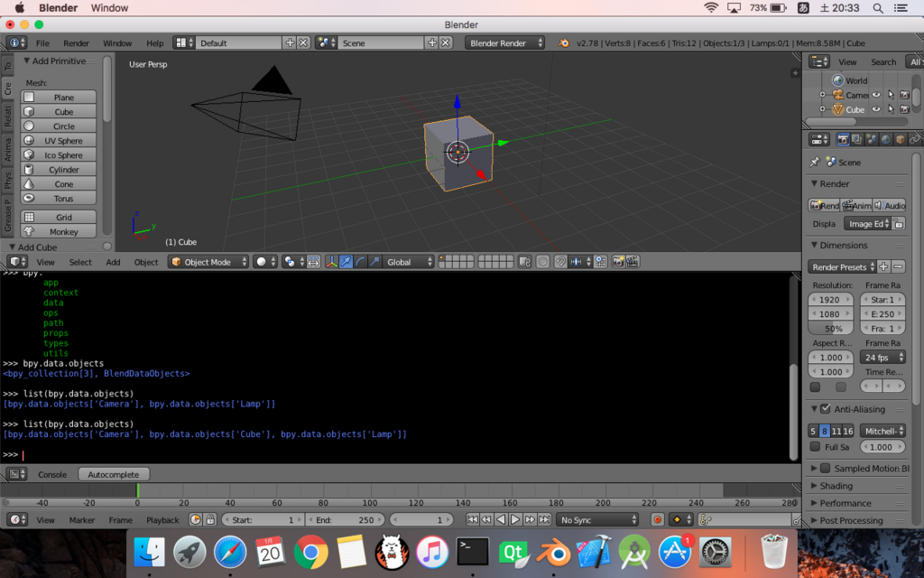Toggle Camera selectability arrow in outliner
This screenshot has width=924, height=578.
(x=891, y=94)
